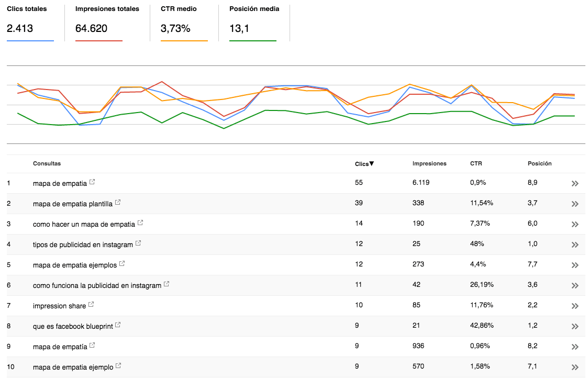This screenshot has width=588, height=378.
Task: Sort table by Posición column header
Action: pos(540,163)
